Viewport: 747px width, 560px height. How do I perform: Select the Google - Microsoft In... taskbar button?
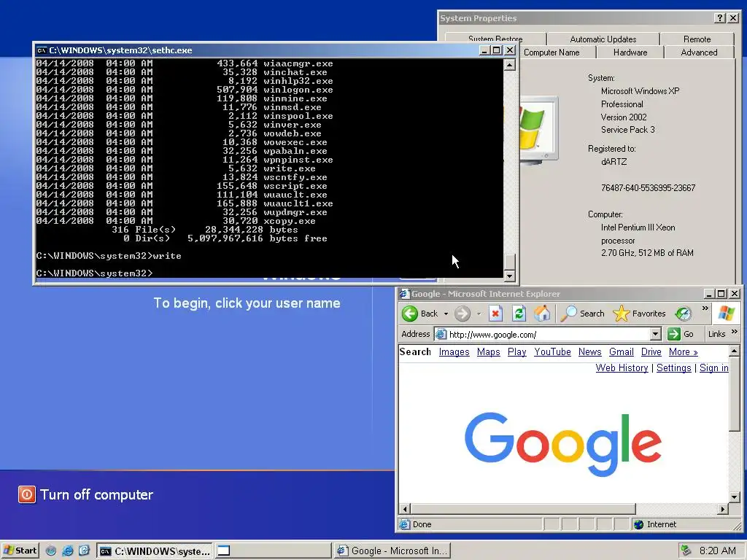tap(392, 551)
